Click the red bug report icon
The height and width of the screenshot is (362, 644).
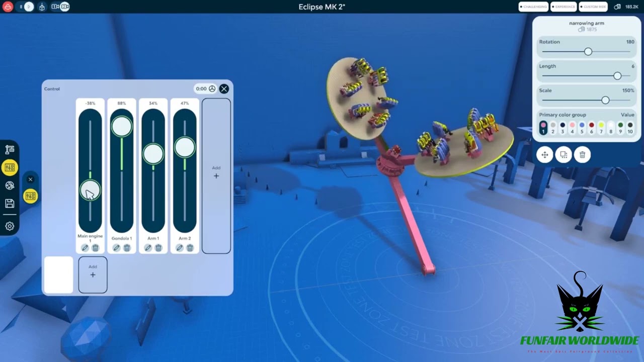[7, 7]
